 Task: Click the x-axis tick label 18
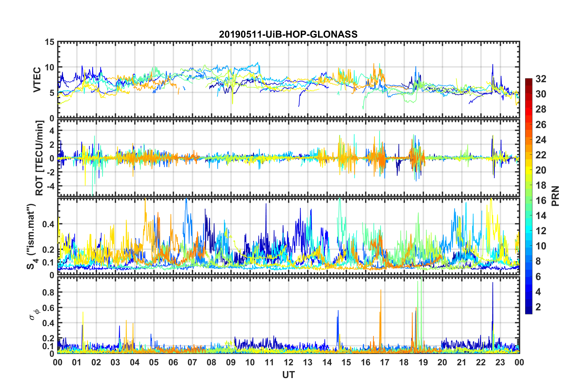click(x=404, y=362)
